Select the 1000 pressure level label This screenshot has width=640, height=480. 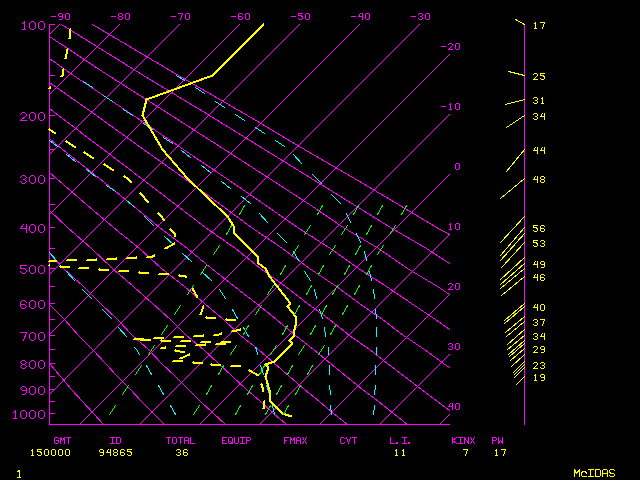[x=33, y=415]
